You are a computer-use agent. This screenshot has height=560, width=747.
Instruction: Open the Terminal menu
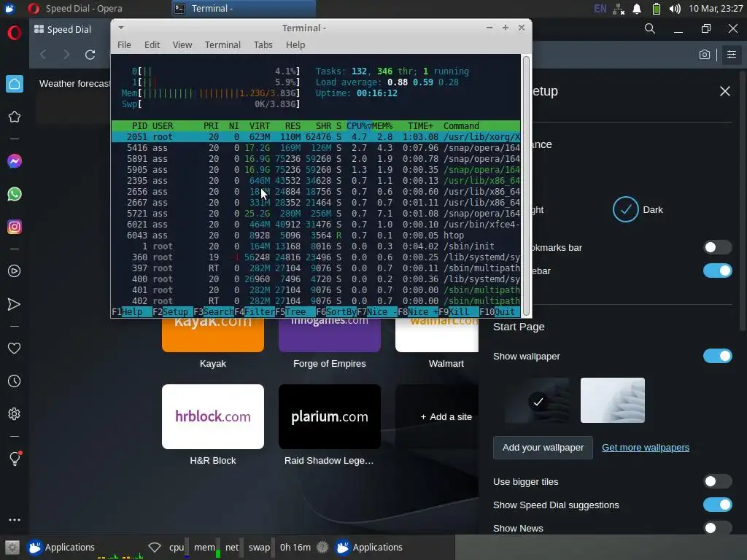coord(222,44)
